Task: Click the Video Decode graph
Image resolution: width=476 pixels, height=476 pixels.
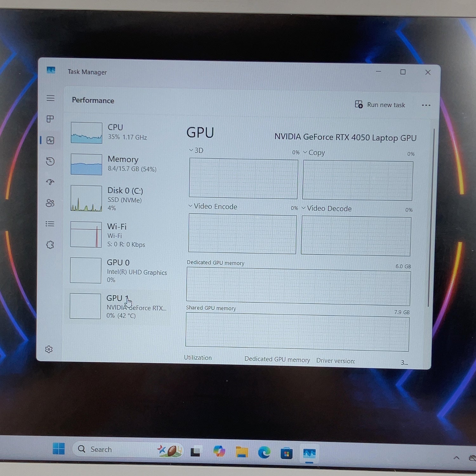Action: click(x=356, y=236)
